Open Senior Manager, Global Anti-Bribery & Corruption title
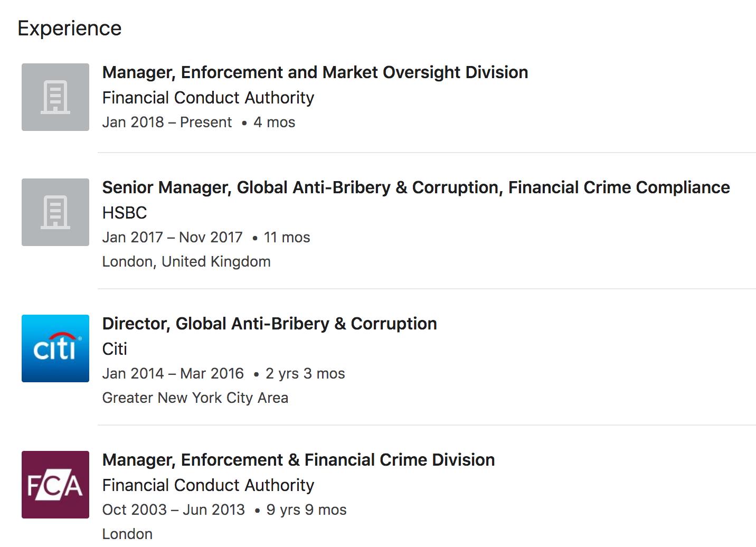Viewport: 756px width, 547px height. click(x=416, y=187)
